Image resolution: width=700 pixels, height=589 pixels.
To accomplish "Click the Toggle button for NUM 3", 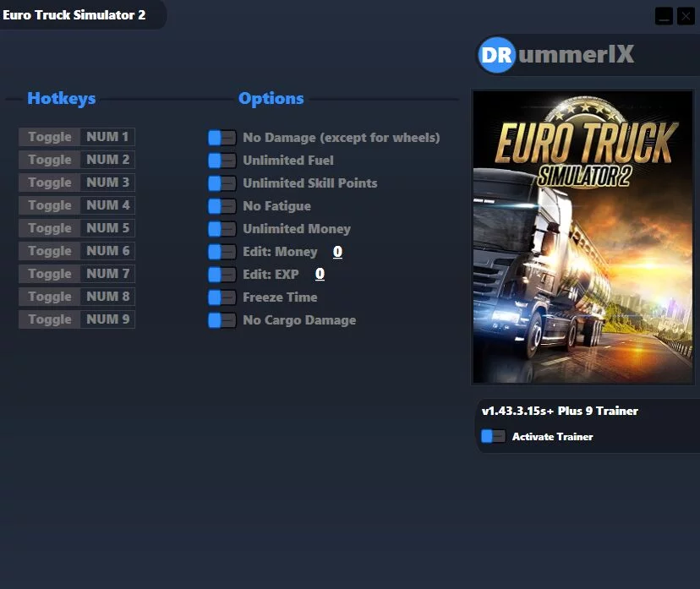I will coord(50,183).
